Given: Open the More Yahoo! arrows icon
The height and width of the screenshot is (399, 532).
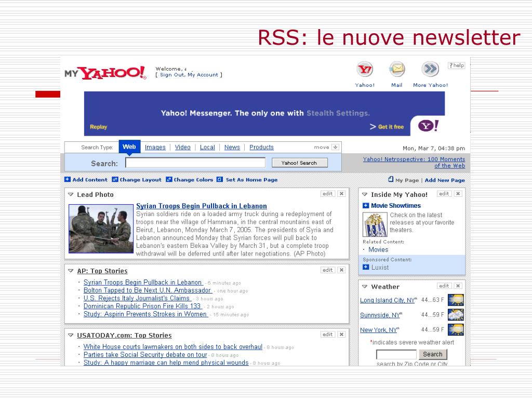Looking at the screenshot, I should pos(430,69).
